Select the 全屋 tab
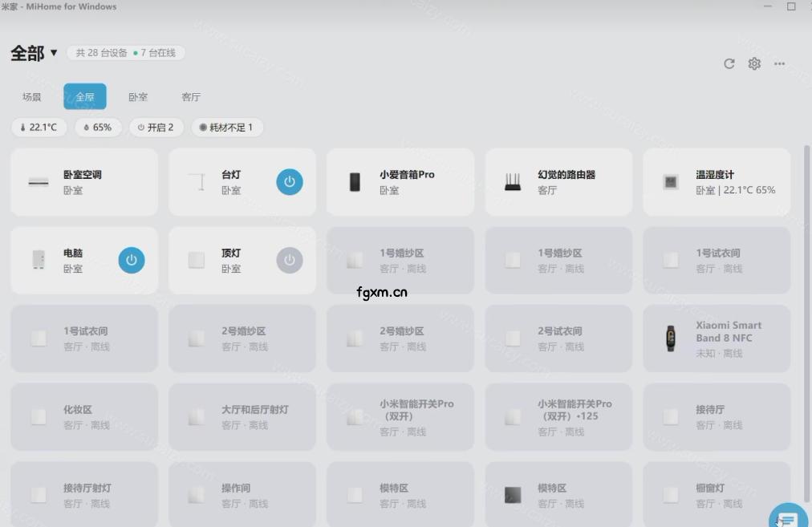 click(x=85, y=97)
